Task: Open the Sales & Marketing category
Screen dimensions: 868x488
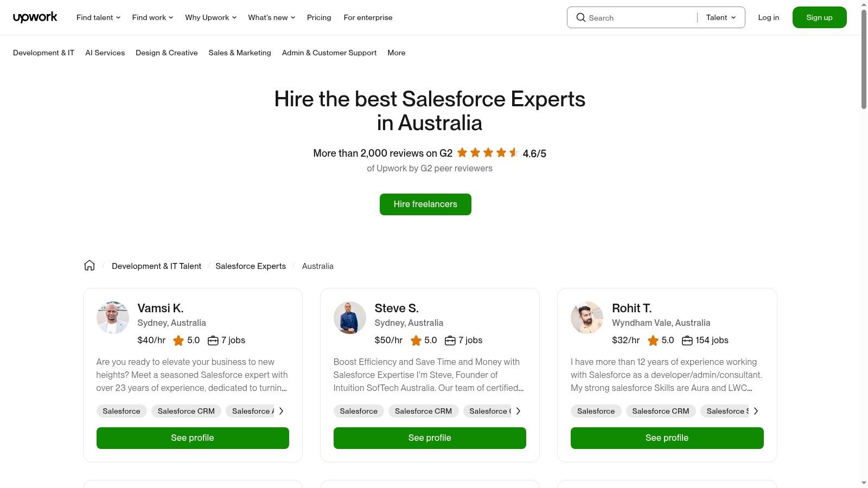Action: (x=240, y=53)
